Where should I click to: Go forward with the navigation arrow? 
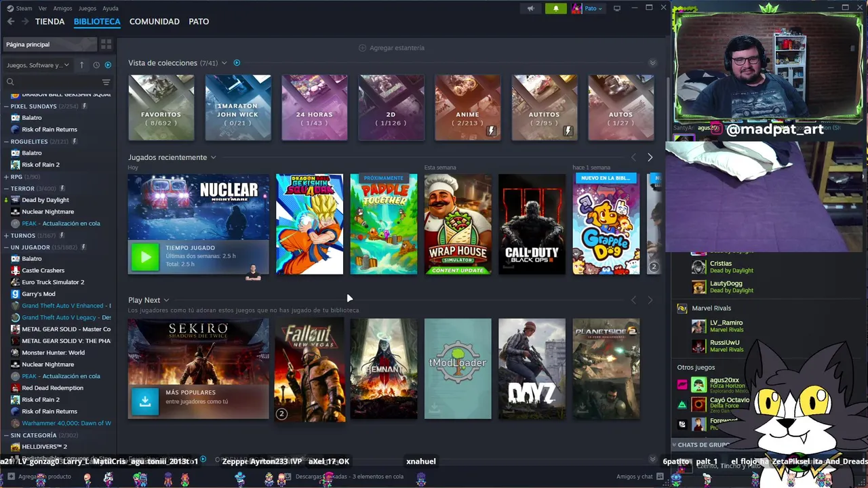coord(25,22)
